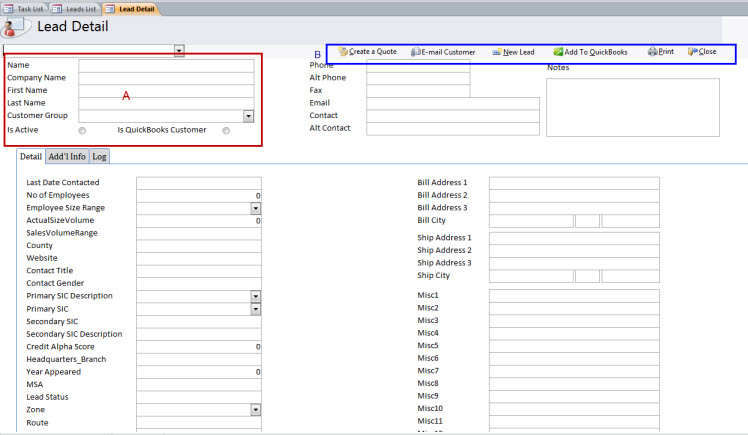Open the Log tab
Image resolution: width=748 pixels, height=435 pixels.
100,156
